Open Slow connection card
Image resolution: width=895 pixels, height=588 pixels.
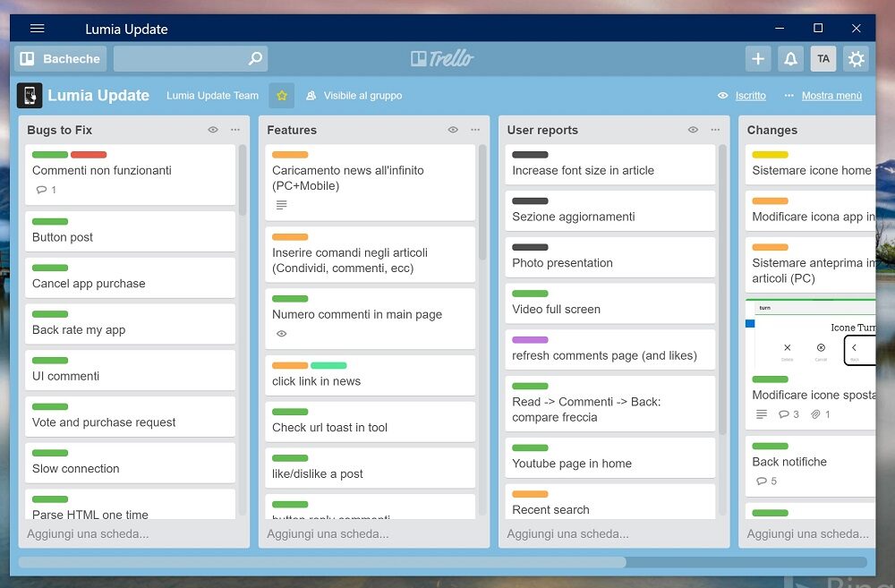click(x=130, y=463)
